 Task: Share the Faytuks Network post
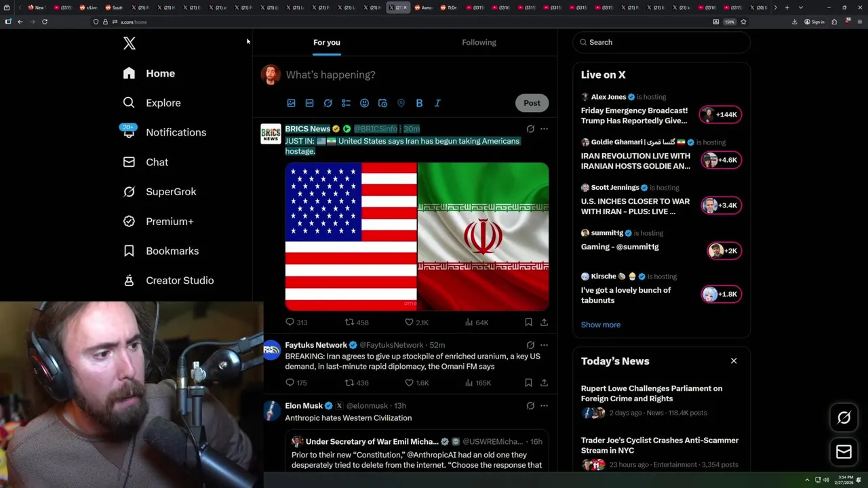[544, 383]
